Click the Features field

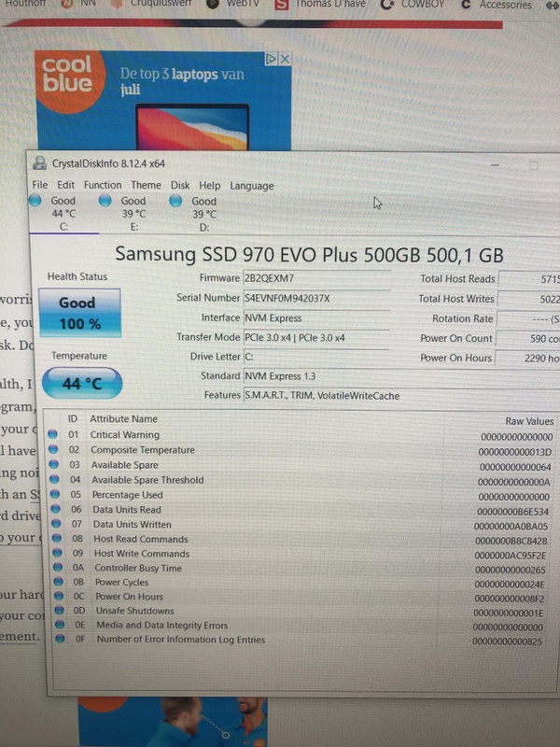pos(401,395)
